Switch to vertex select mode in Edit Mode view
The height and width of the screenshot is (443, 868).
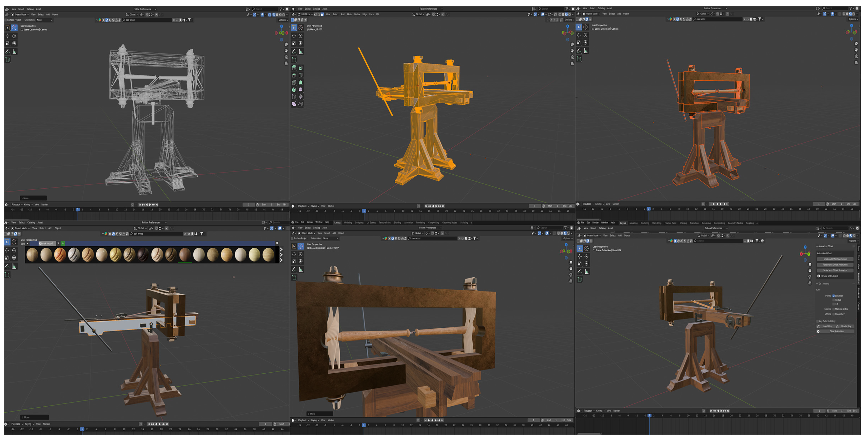click(x=315, y=15)
